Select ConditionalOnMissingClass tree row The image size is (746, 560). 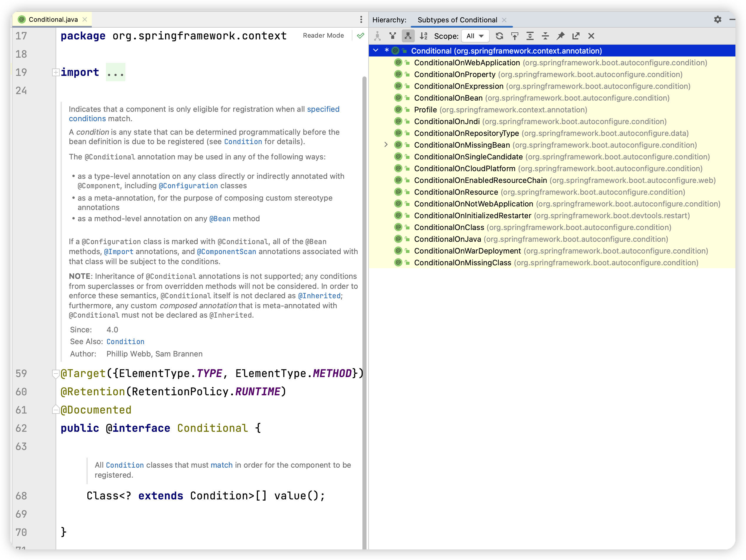(x=552, y=263)
